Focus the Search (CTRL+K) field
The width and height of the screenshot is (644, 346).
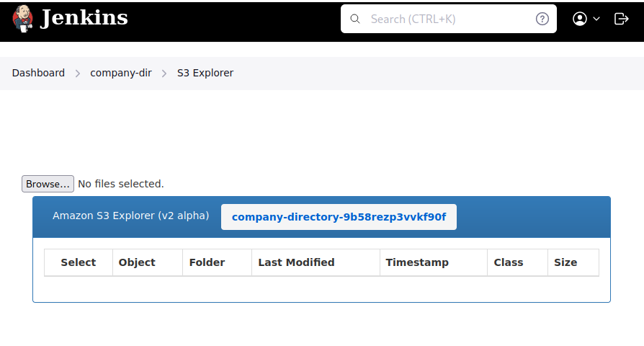[x=447, y=19]
